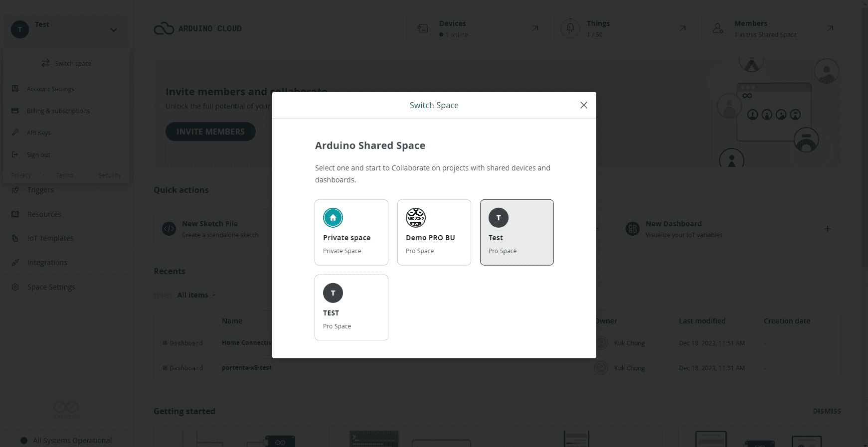Choose the Demo PRO BU space logo

coord(415,218)
